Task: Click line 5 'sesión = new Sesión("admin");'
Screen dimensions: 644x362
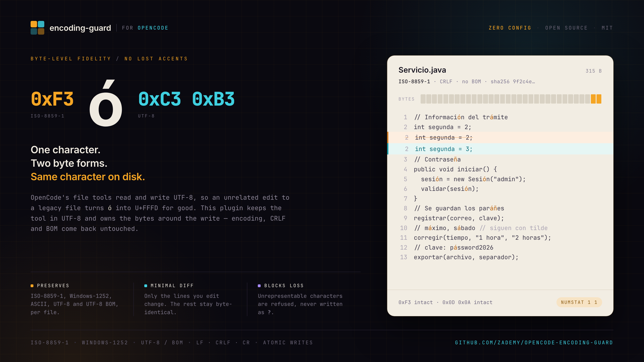Action: coord(473,179)
